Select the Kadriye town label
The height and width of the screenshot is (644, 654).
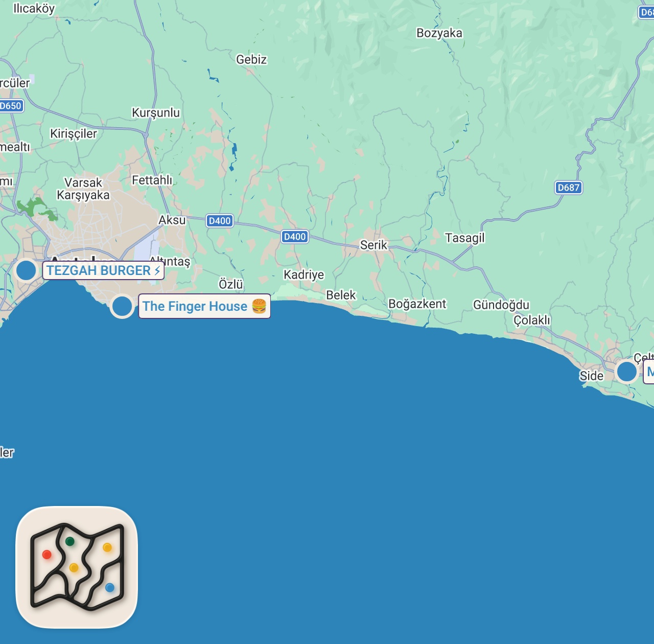(304, 275)
